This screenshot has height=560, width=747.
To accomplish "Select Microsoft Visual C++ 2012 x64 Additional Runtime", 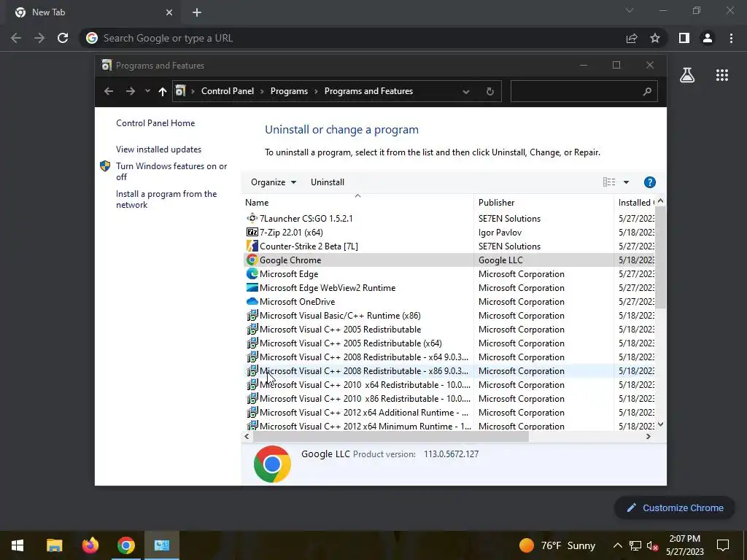I will (x=449, y=413).
